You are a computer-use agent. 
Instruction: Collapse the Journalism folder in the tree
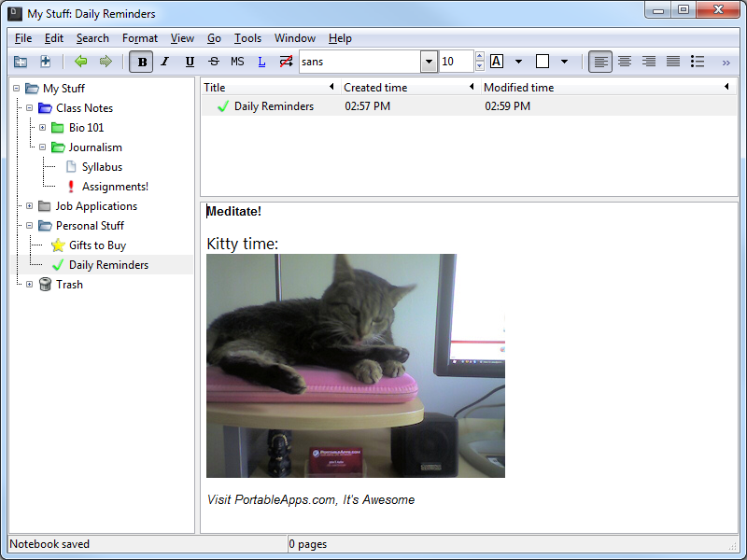point(42,147)
